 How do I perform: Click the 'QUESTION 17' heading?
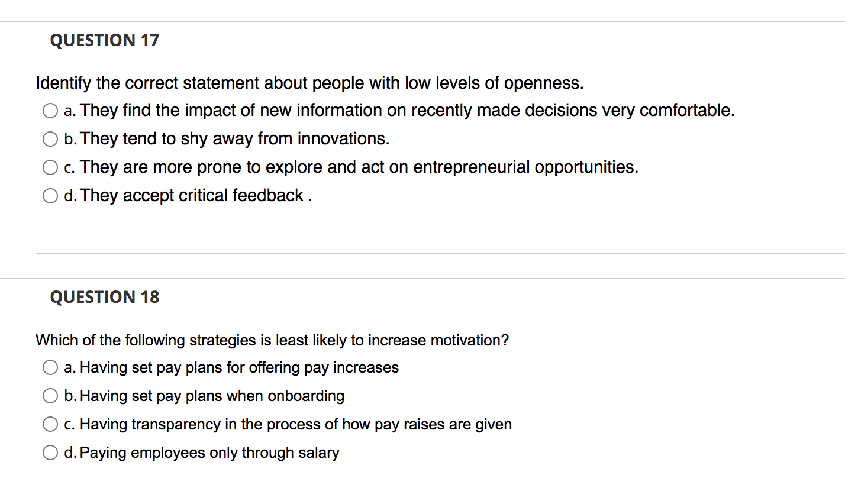(105, 40)
